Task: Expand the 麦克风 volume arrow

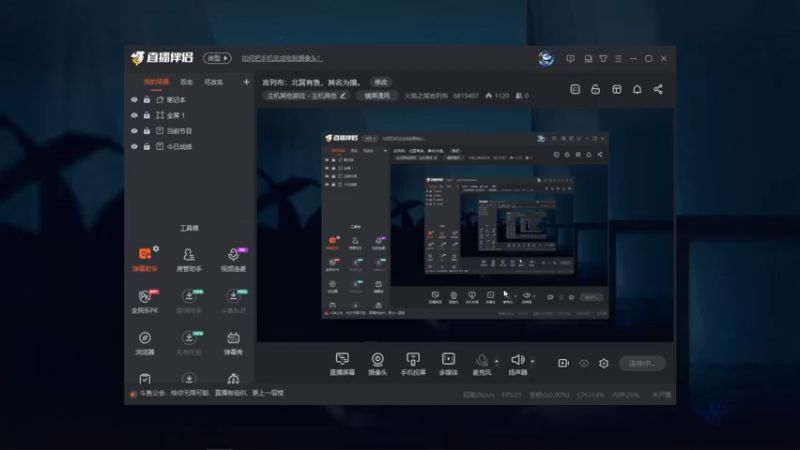Action: pyautogui.click(x=496, y=361)
